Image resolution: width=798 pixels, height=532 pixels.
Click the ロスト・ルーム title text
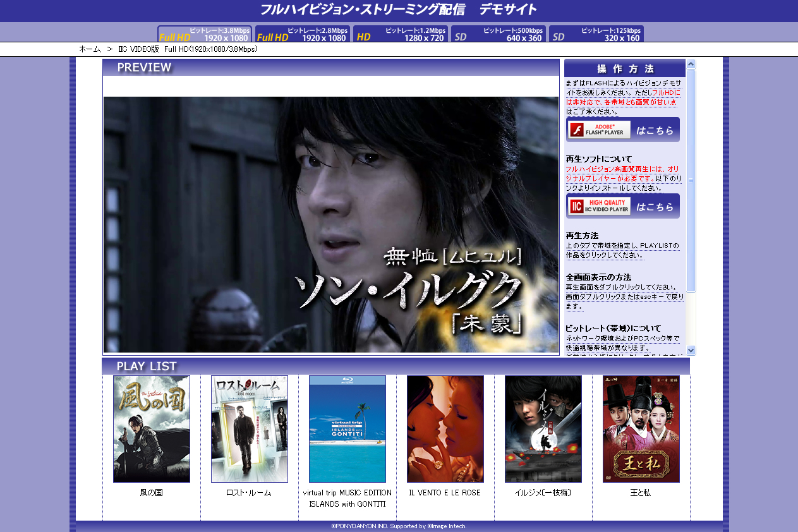coord(249,493)
